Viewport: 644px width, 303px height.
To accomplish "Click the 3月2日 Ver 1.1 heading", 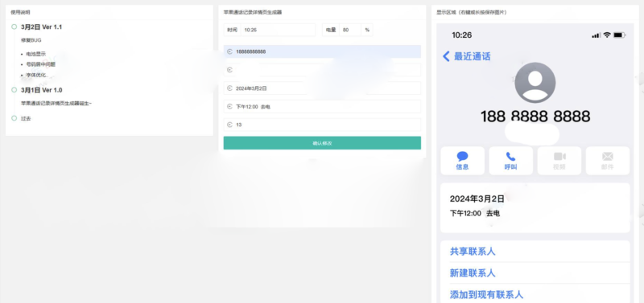I will click(x=42, y=27).
